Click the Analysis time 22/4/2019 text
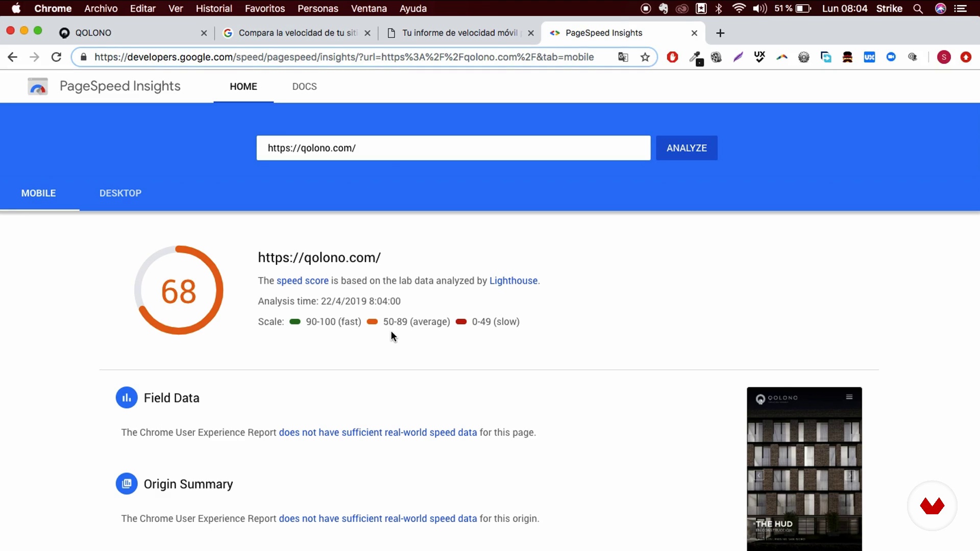Screen dimensions: 980x551 click(329, 302)
